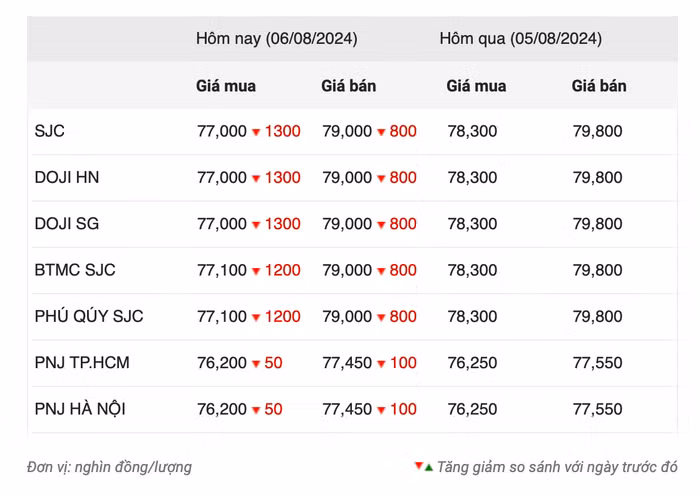Click the Giá bán header under Hôm qua

599,86
